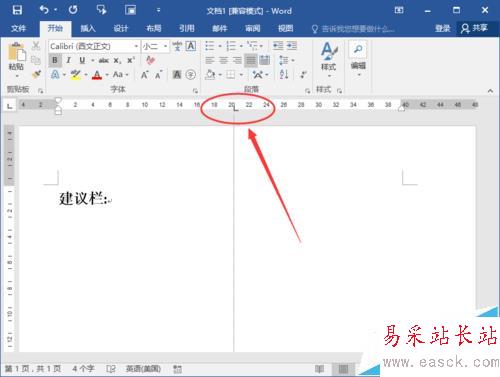This screenshot has width=500, height=377.
Task: Open the font color dropdown arrow
Action: coord(107,75)
